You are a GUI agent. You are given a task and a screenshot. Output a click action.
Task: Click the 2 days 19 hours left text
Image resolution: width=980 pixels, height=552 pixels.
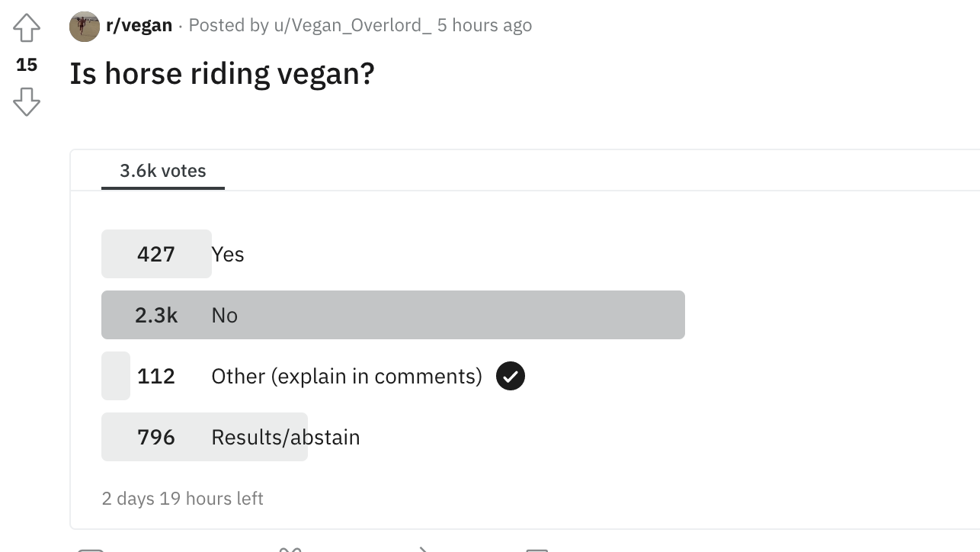[x=183, y=498]
